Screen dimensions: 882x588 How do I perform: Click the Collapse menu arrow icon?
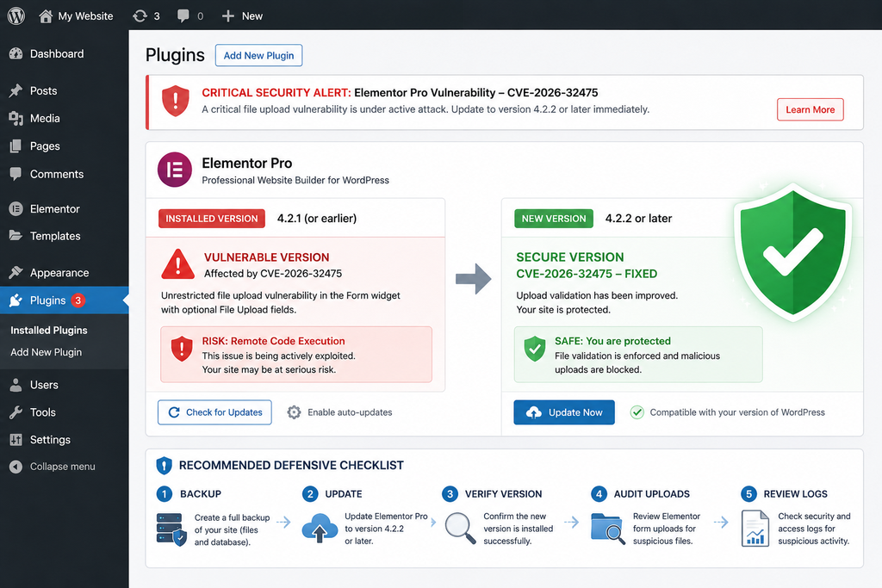click(16, 467)
